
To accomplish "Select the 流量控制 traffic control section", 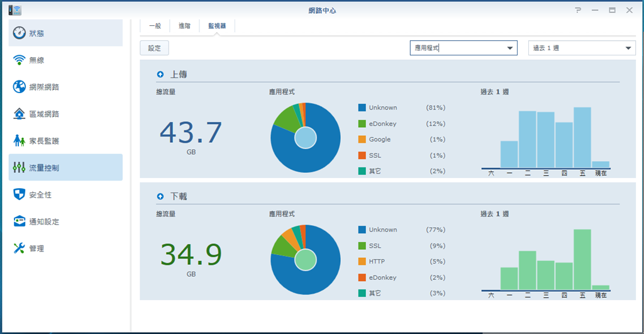I will click(65, 167).
